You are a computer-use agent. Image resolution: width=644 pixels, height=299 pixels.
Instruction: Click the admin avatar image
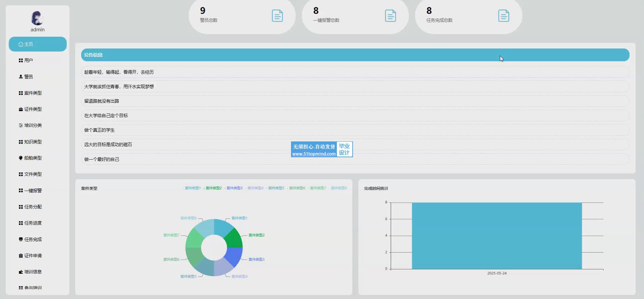(37, 18)
